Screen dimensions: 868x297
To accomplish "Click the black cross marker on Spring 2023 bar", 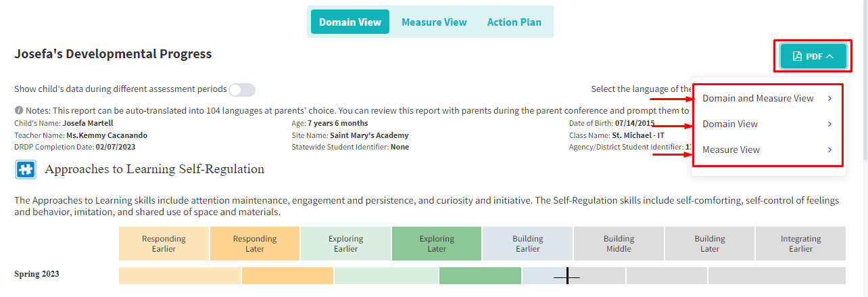I will (x=567, y=275).
